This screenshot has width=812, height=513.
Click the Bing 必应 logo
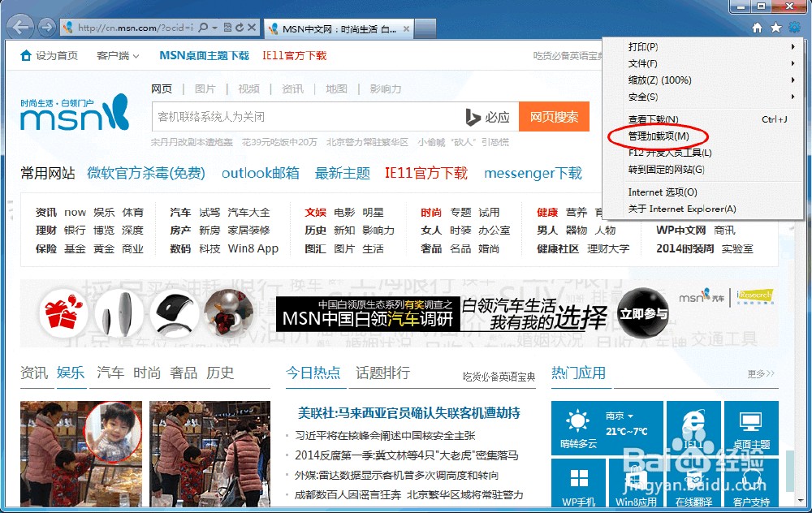[486, 117]
